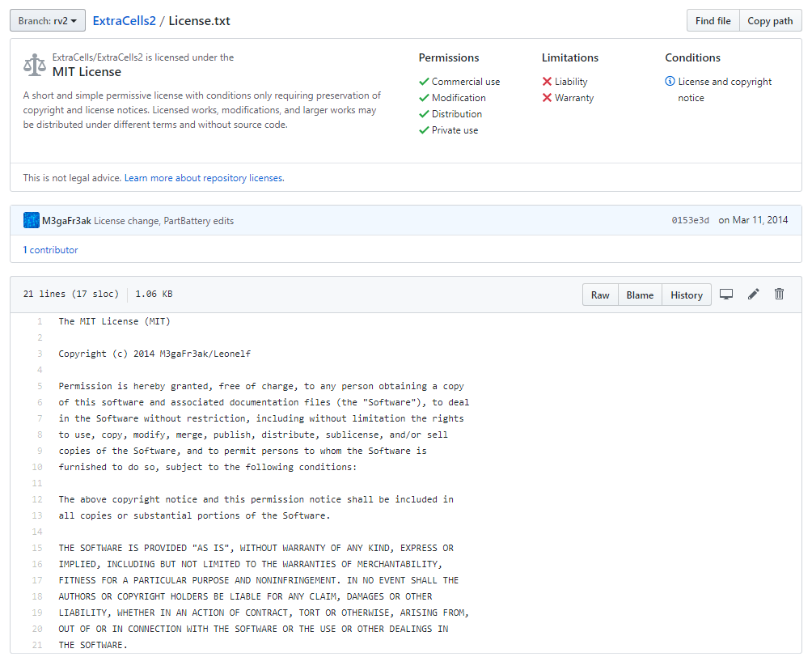This screenshot has height=670, width=812.
Task: Click the M3gaFr3ak avatar image
Action: coord(32,220)
